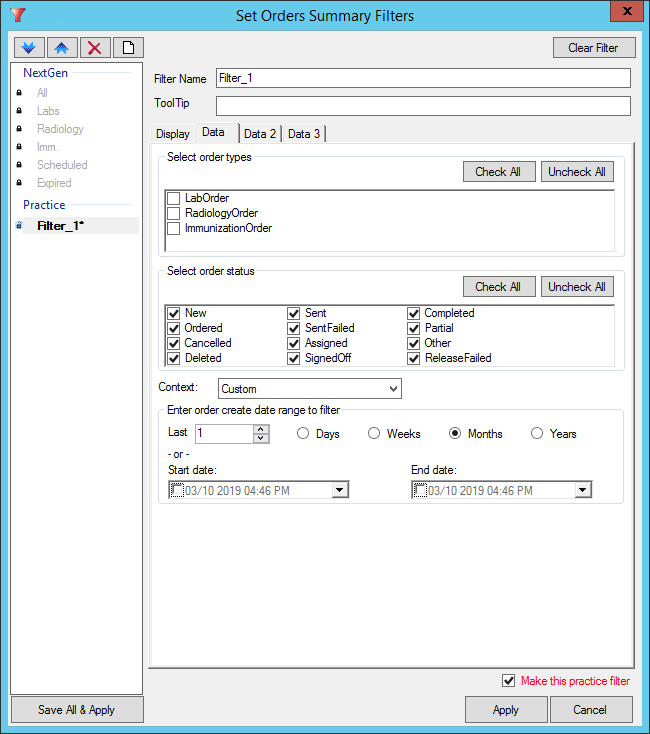The height and width of the screenshot is (734, 650).
Task: Select the Years radio button
Action: point(537,433)
